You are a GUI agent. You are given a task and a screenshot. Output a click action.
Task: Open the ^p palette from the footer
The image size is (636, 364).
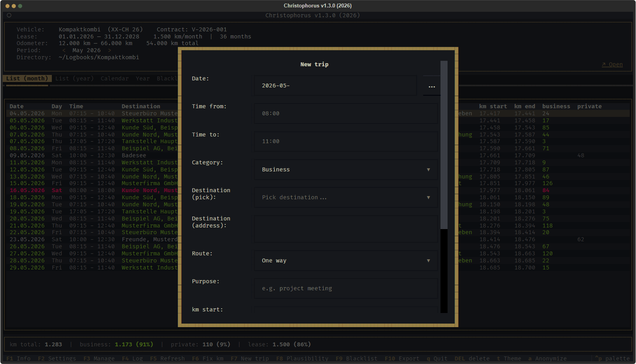(x=612, y=359)
